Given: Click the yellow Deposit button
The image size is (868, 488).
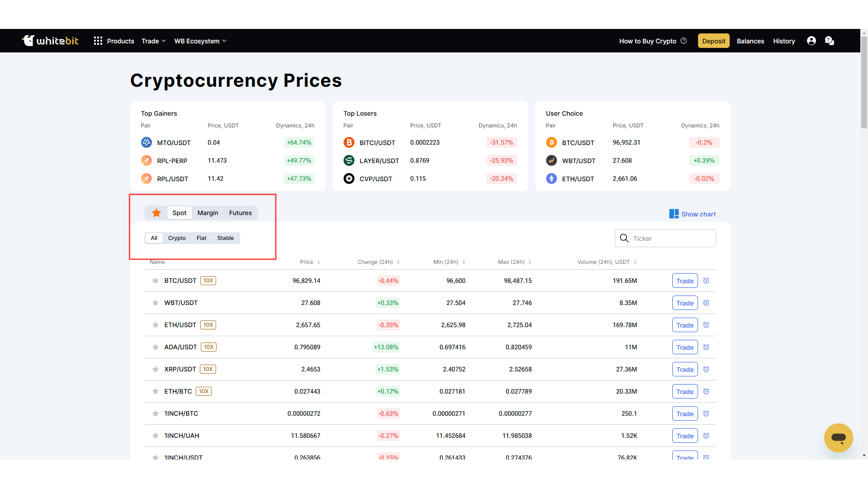Looking at the screenshot, I should point(714,41).
